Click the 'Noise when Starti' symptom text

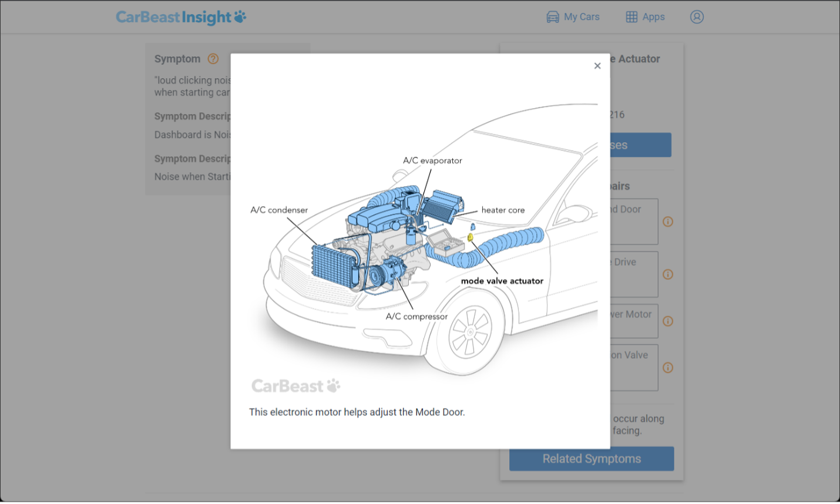(x=193, y=176)
